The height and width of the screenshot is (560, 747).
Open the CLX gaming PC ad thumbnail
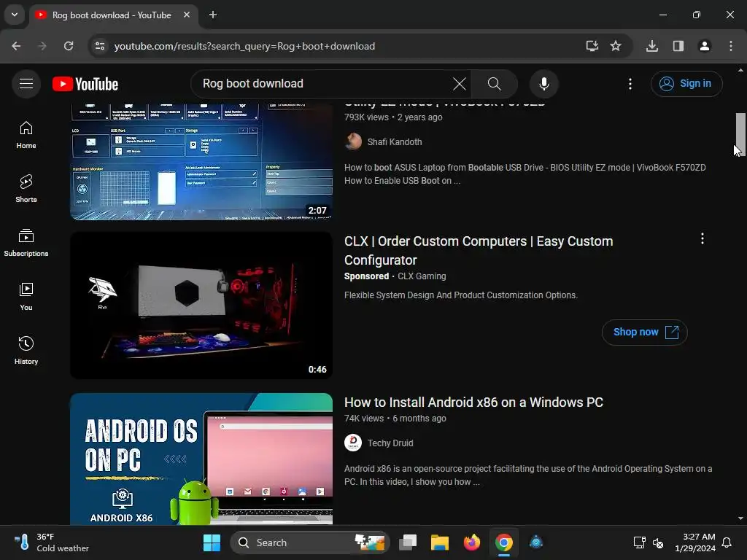click(201, 306)
